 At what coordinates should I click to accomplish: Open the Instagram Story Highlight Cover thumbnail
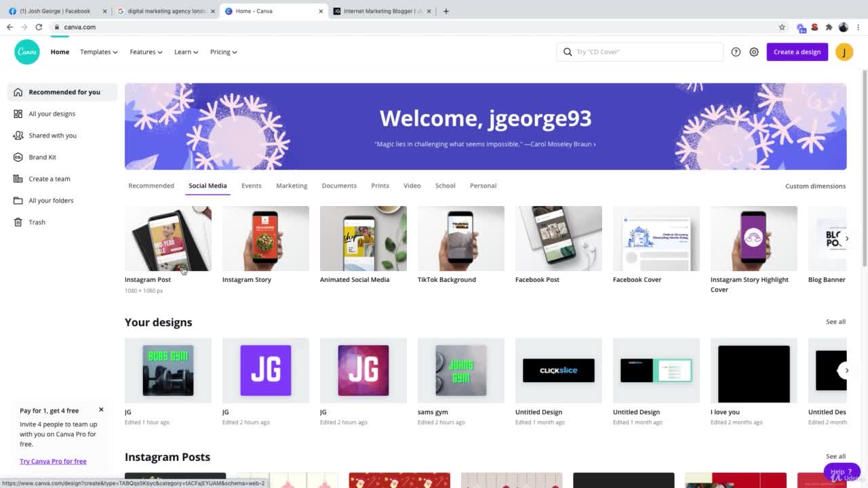click(x=754, y=239)
